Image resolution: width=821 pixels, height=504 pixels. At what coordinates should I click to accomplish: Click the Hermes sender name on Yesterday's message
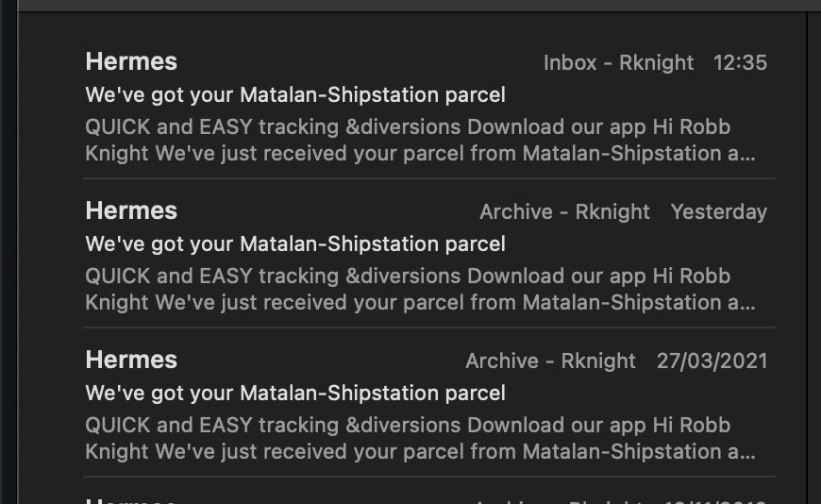pyautogui.click(x=131, y=210)
